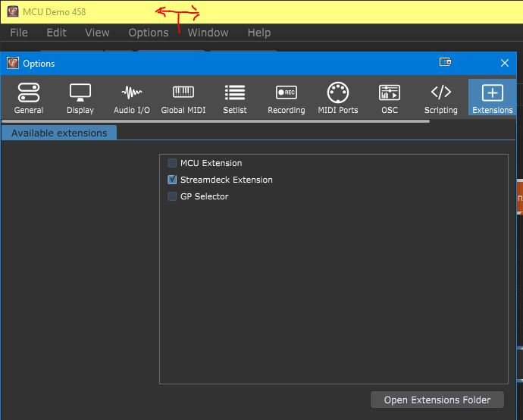
Task: Open the File menu
Action: click(19, 33)
